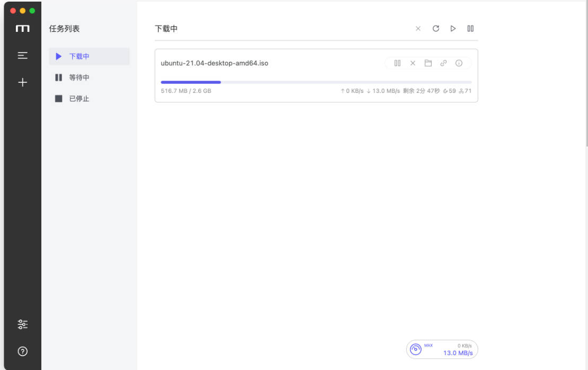The width and height of the screenshot is (588, 370).
Task: Show the ubuntu ISO in folder
Action: point(428,63)
